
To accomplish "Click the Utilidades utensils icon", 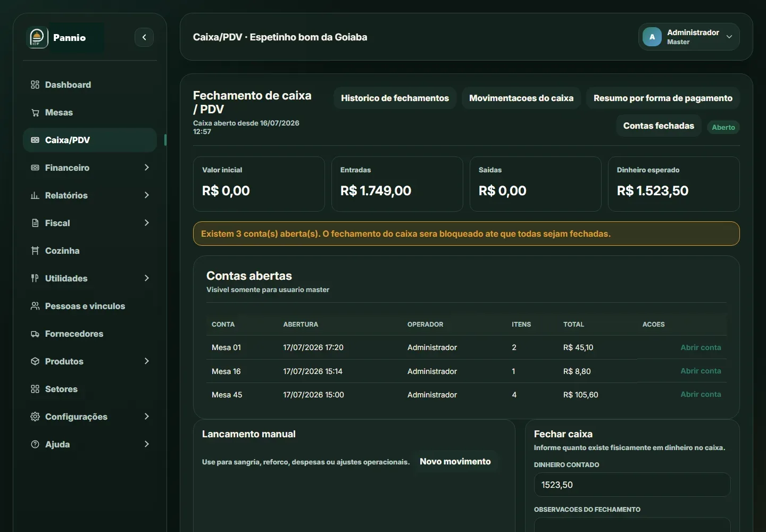I will pos(35,278).
